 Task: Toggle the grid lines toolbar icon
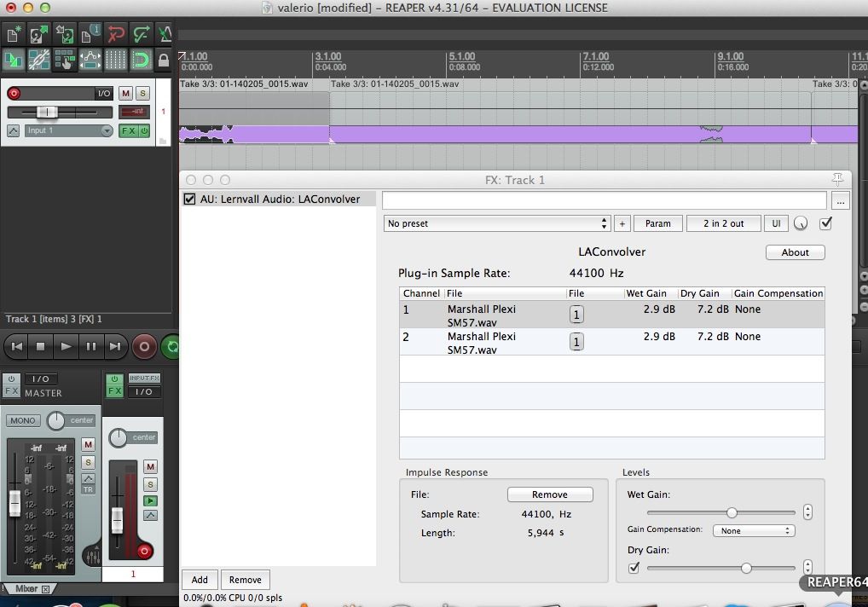pos(115,60)
